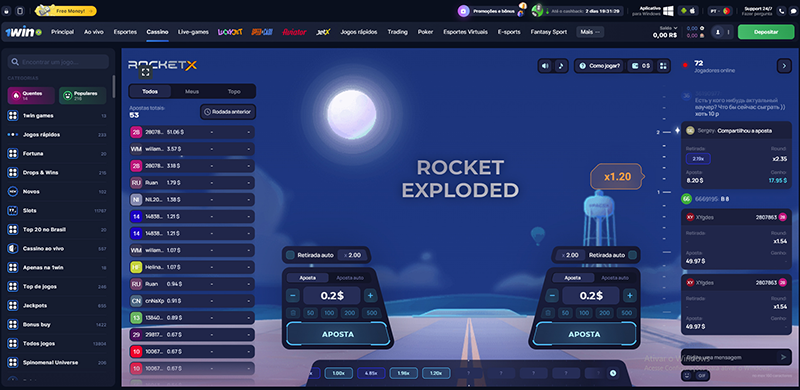Select left panel Aposta mode
The image size is (800, 390).
click(307, 278)
